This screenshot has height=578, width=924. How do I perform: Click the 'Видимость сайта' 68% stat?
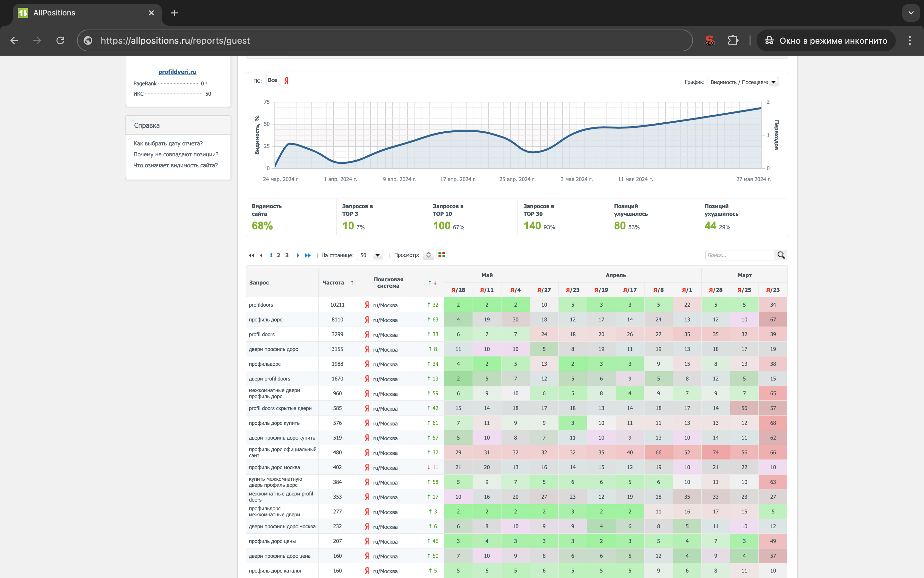pyautogui.click(x=262, y=226)
